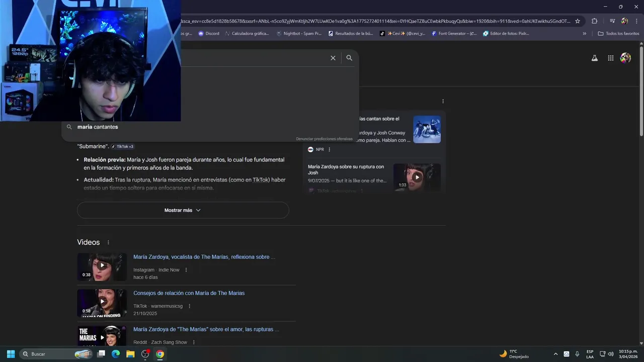Open Chrome three-dot menu

click(x=636, y=21)
